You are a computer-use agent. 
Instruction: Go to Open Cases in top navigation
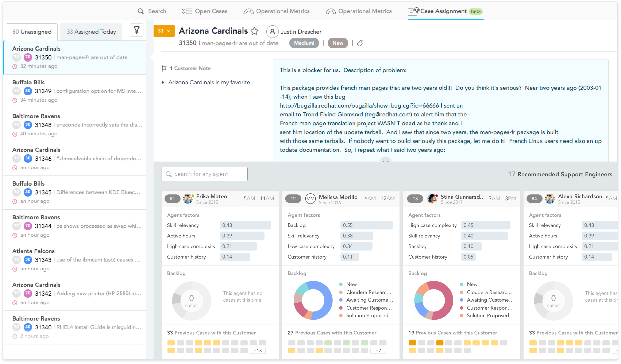pos(205,11)
